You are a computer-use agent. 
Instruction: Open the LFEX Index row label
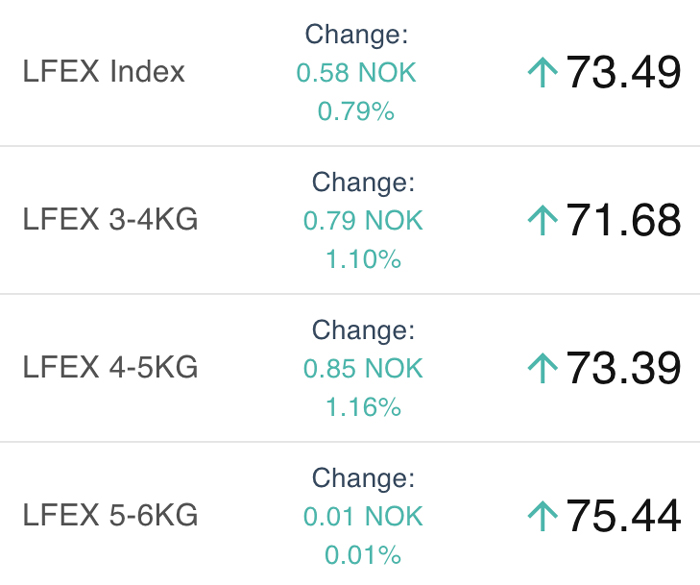click(104, 71)
